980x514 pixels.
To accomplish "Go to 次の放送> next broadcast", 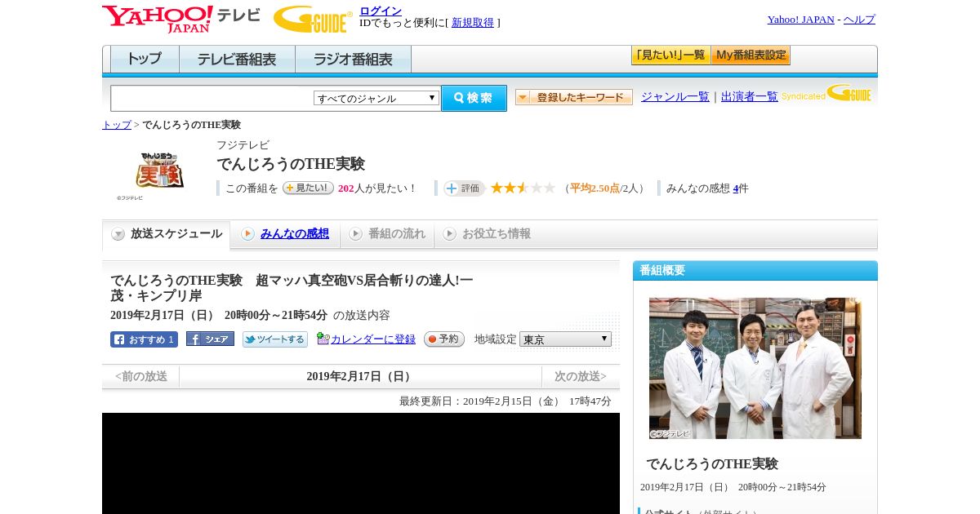I will coord(581,376).
